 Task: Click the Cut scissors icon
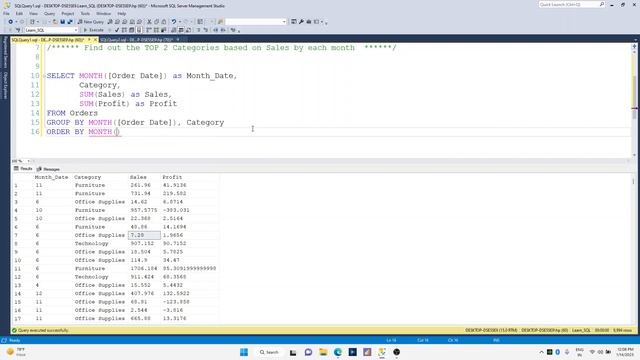point(149,22)
